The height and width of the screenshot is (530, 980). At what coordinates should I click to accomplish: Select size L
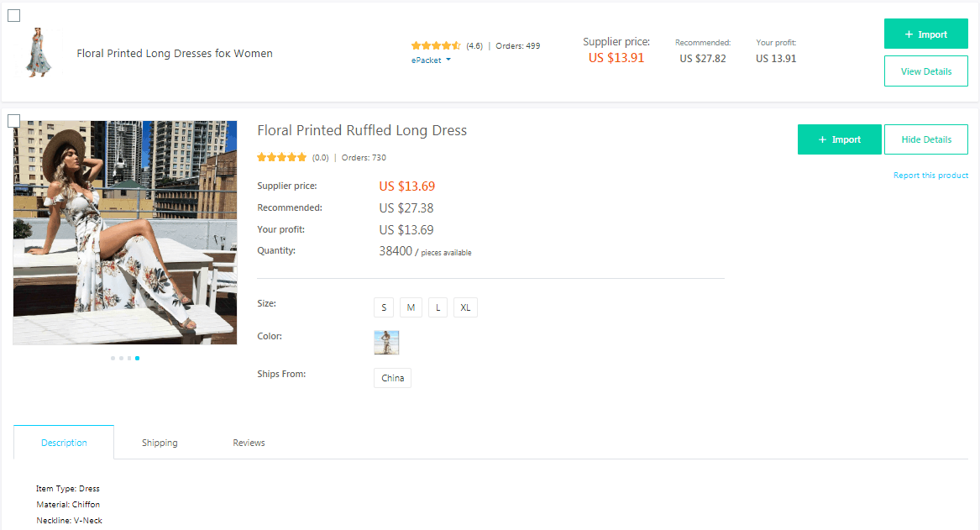[x=438, y=307]
